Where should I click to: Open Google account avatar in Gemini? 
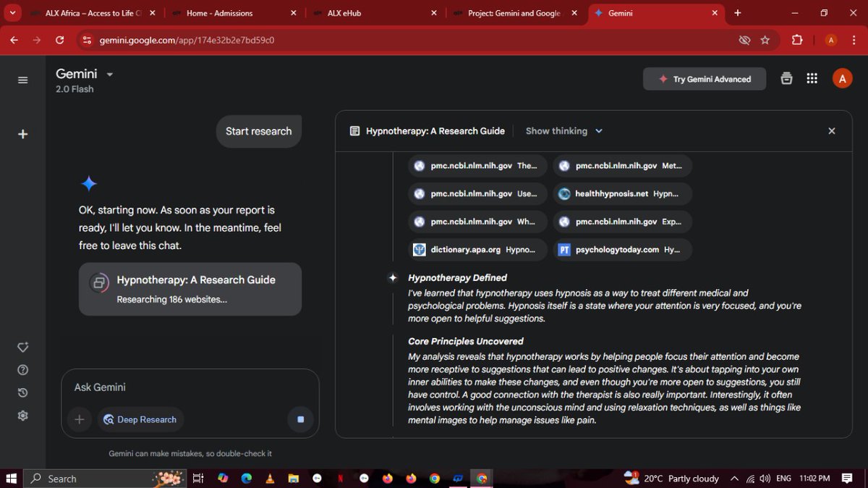pyautogui.click(x=842, y=79)
